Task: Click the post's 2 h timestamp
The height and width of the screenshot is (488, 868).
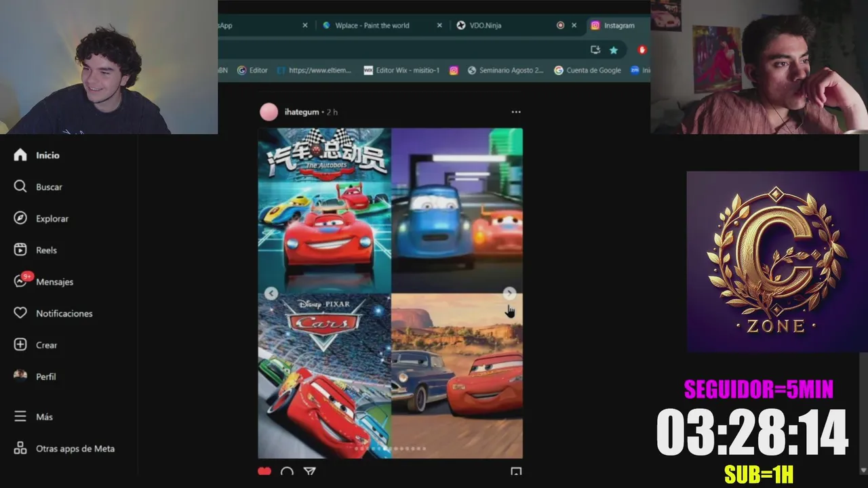Action: [332, 112]
